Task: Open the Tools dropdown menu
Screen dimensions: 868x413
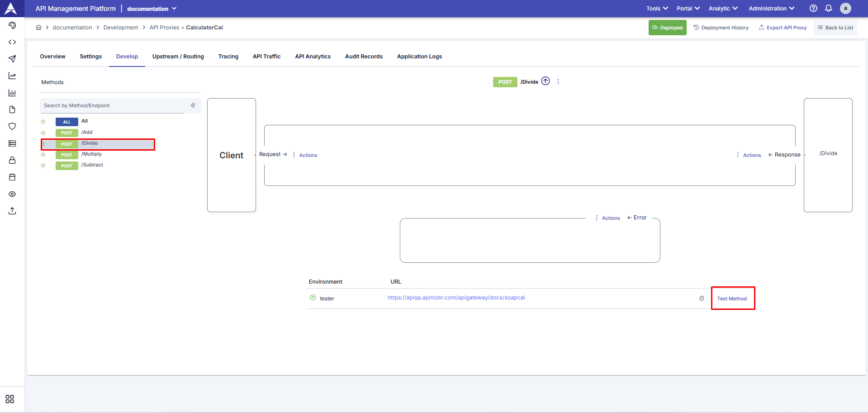Action: (656, 8)
